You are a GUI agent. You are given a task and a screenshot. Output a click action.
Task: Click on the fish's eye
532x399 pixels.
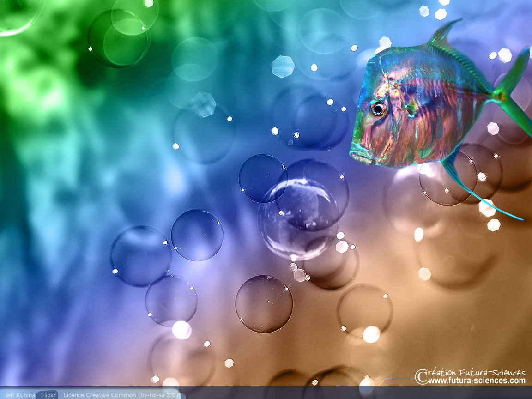point(378,109)
